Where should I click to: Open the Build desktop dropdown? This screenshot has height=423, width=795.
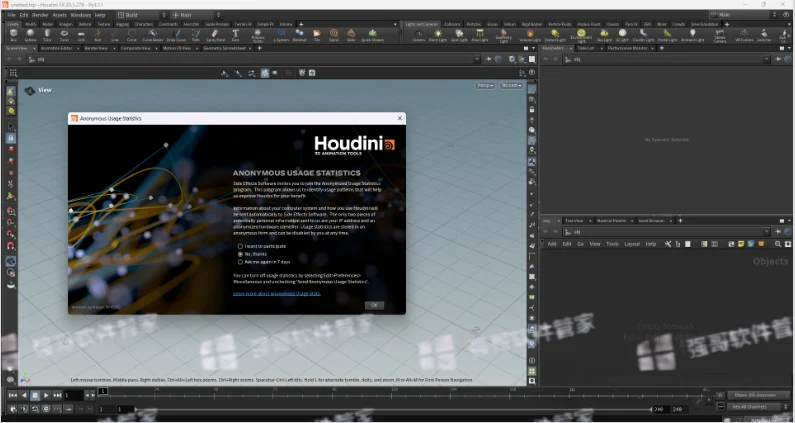(x=141, y=15)
